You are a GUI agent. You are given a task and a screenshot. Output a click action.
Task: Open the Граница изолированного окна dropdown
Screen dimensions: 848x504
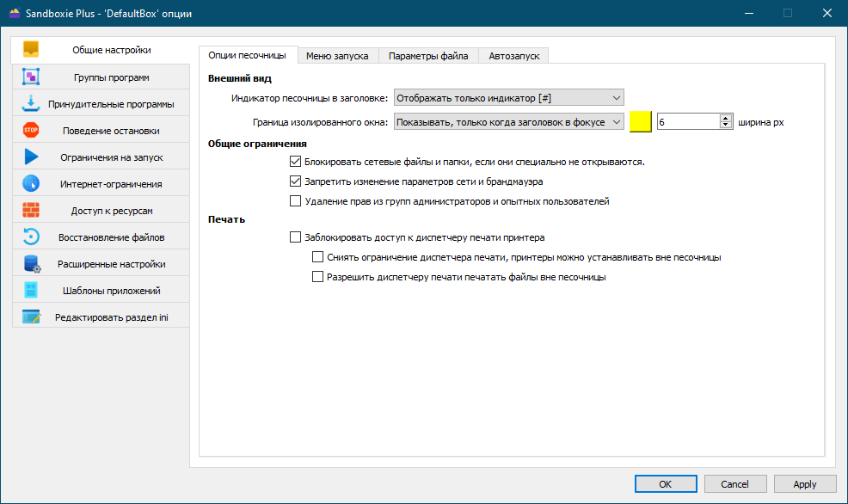point(509,121)
